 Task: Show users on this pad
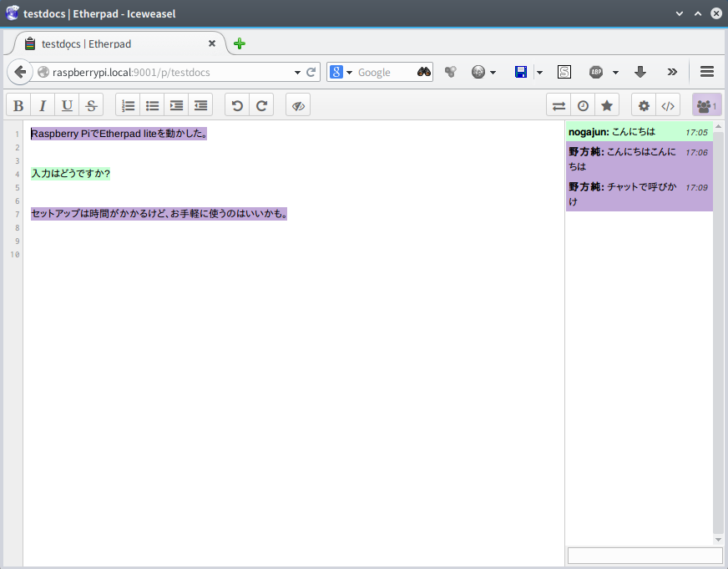[x=706, y=105]
